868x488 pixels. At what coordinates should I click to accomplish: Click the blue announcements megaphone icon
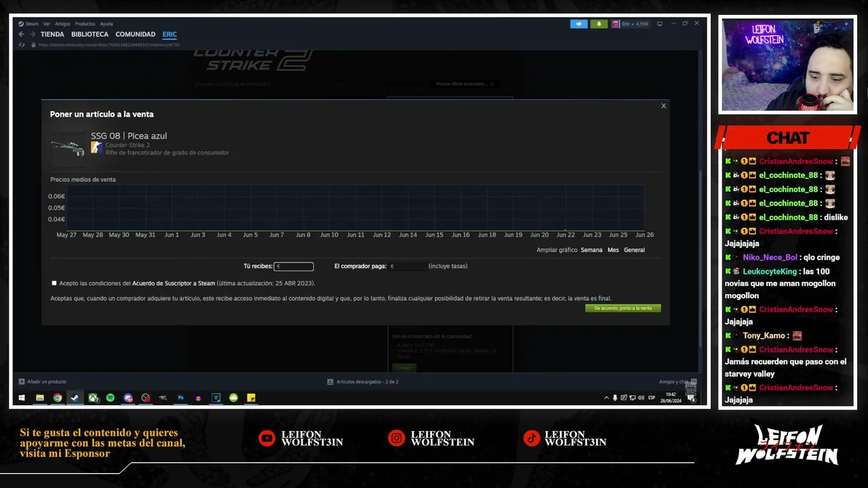578,24
